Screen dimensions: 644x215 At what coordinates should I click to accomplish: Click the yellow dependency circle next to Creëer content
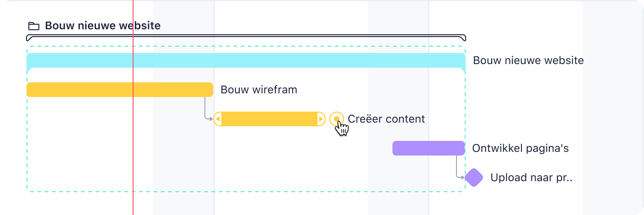[337, 119]
